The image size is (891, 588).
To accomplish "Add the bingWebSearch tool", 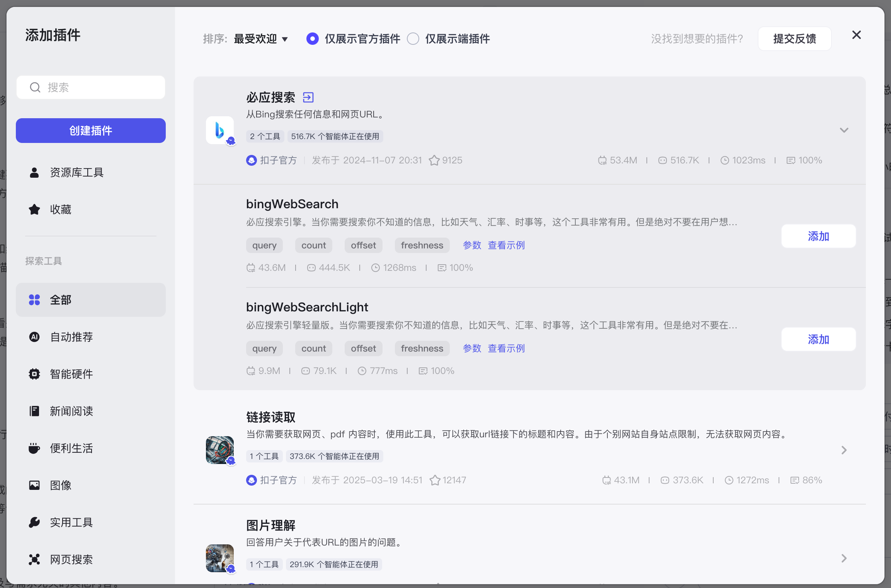I will pyautogui.click(x=818, y=236).
